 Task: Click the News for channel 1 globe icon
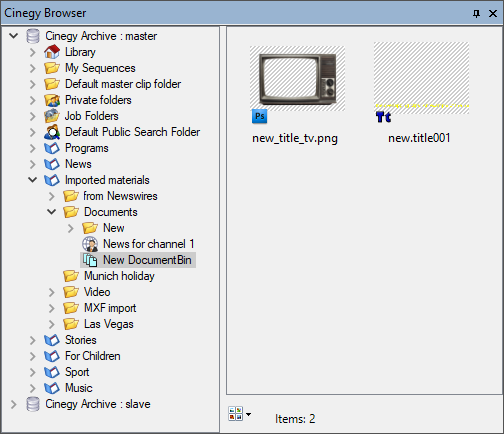pyautogui.click(x=90, y=244)
